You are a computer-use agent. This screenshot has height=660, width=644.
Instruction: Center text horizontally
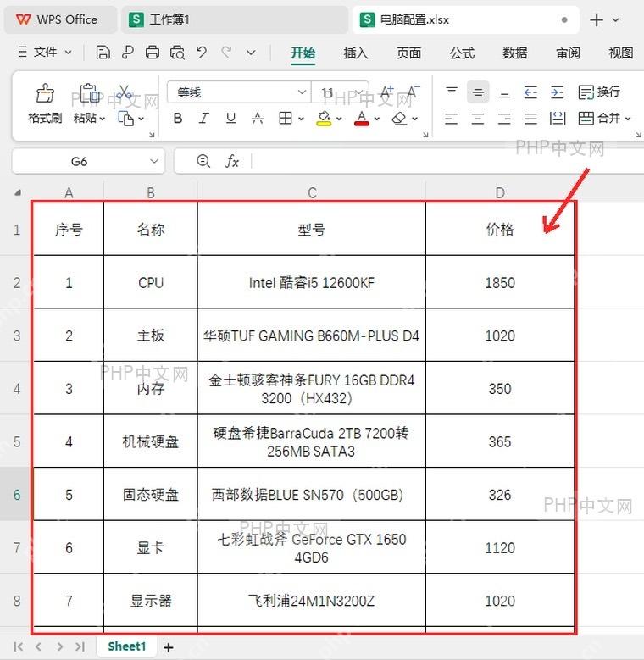pos(477,119)
